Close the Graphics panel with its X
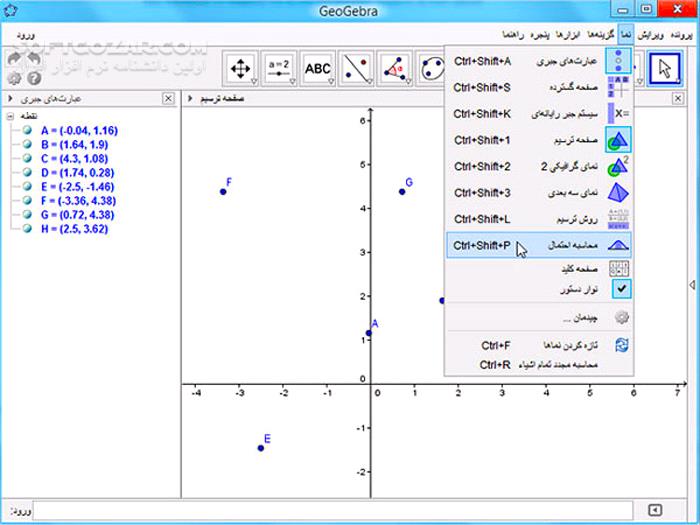This screenshot has width=700, height=525. (678, 98)
